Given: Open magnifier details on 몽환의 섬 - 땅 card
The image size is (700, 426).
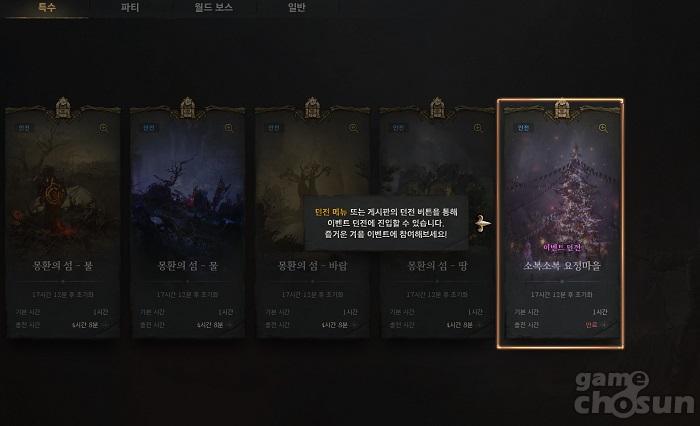Looking at the screenshot, I should 478,128.
